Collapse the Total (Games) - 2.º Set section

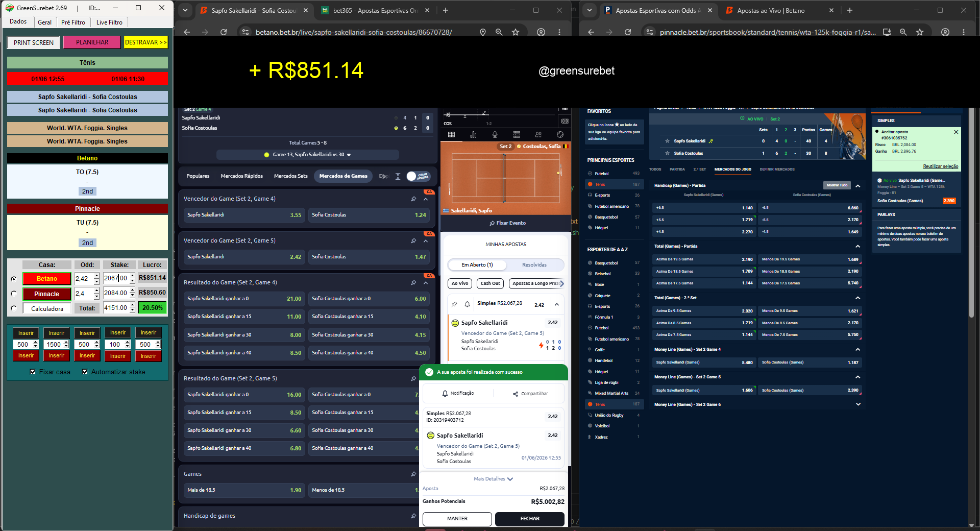click(857, 298)
